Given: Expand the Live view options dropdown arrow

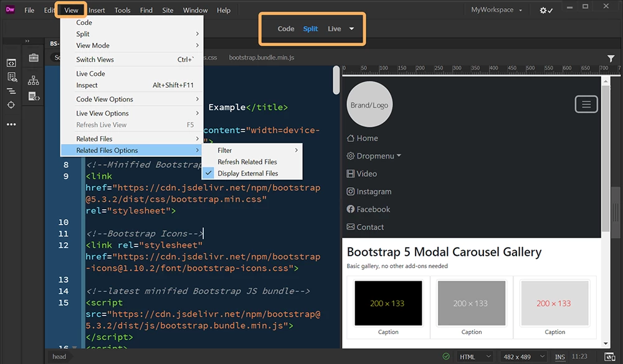Looking at the screenshot, I should (x=351, y=29).
